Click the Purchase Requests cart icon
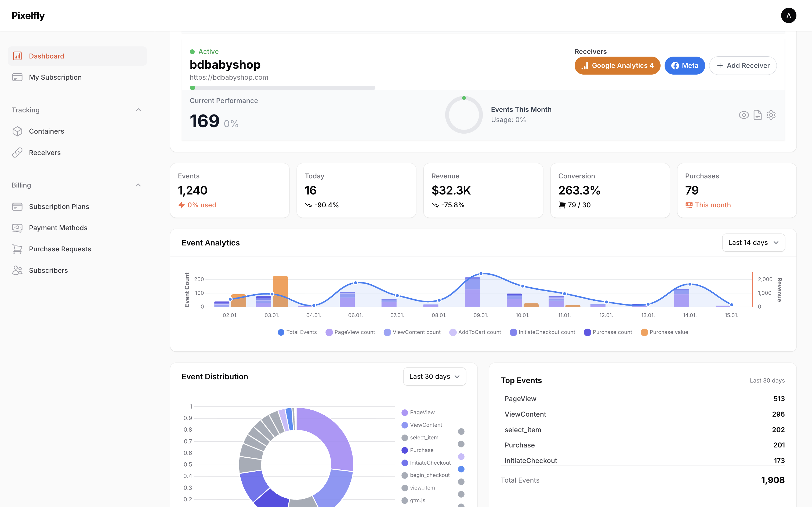 pos(17,249)
